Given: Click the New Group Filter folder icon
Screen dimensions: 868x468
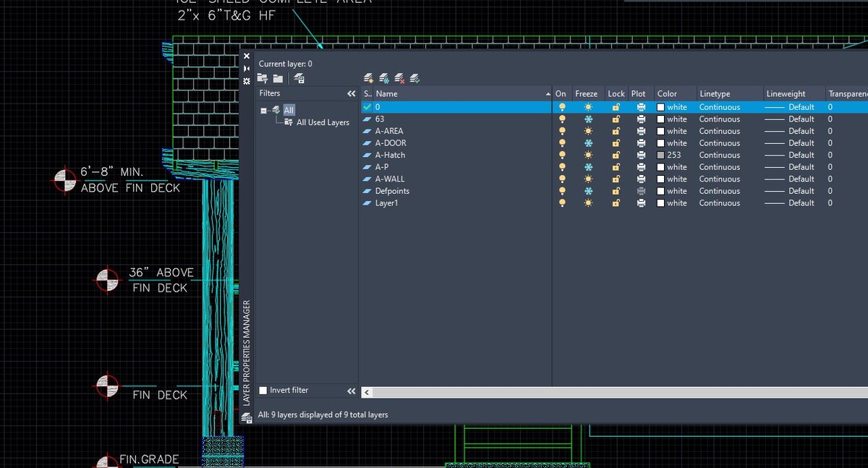Looking at the screenshot, I should tap(278, 78).
